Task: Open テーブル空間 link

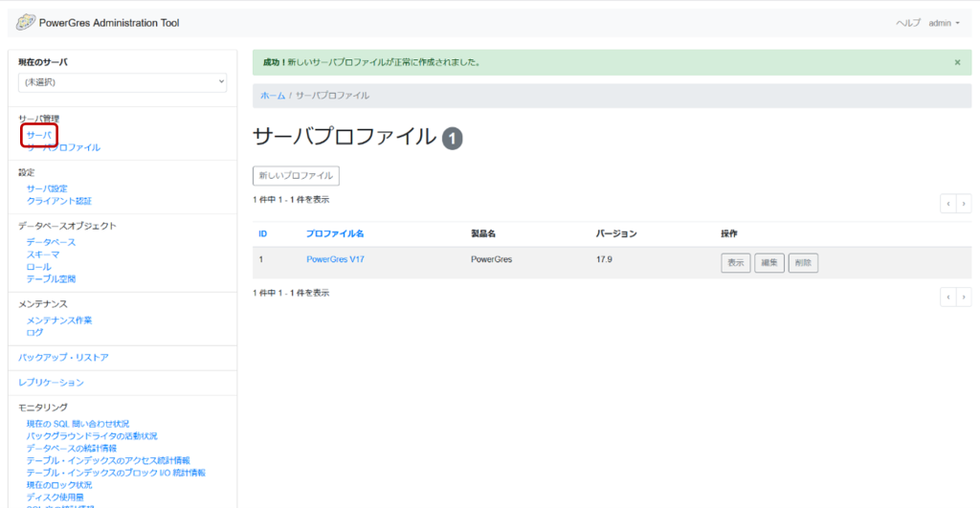Action: (51, 279)
